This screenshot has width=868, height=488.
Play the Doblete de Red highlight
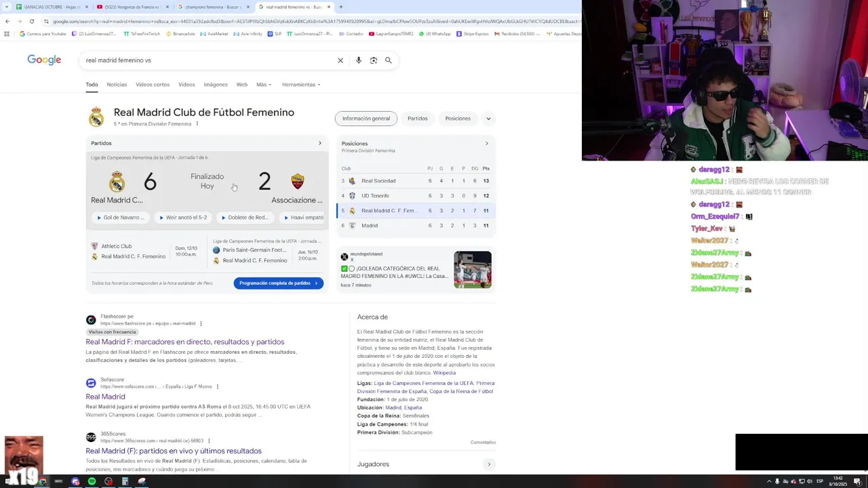click(244, 218)
